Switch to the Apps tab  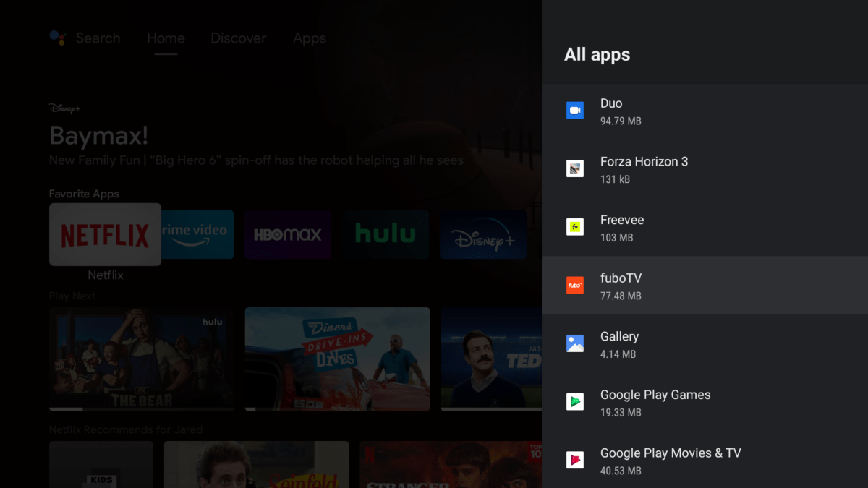coord(310,38)
